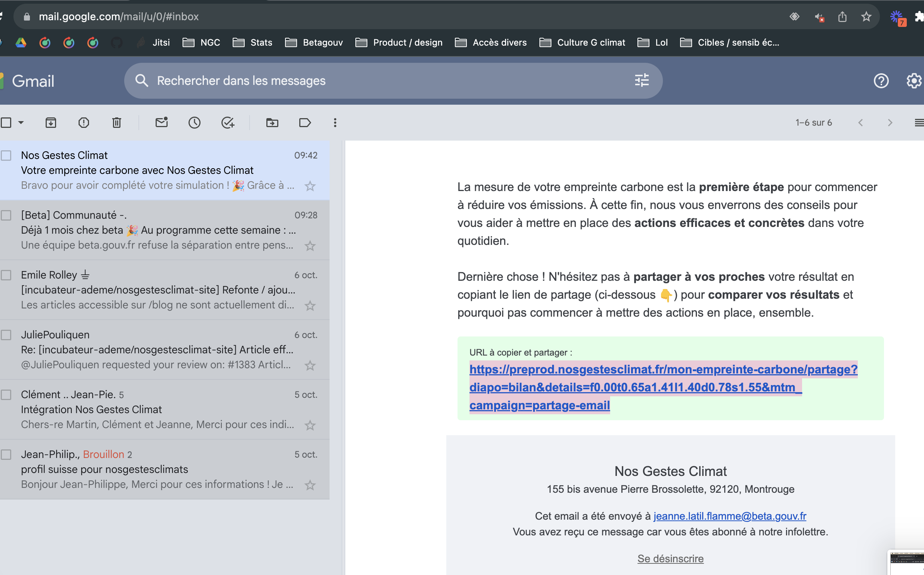Report the selected email as spam
Image resolution: width=924 pixels, height=575 pixels.
[84, 123]
